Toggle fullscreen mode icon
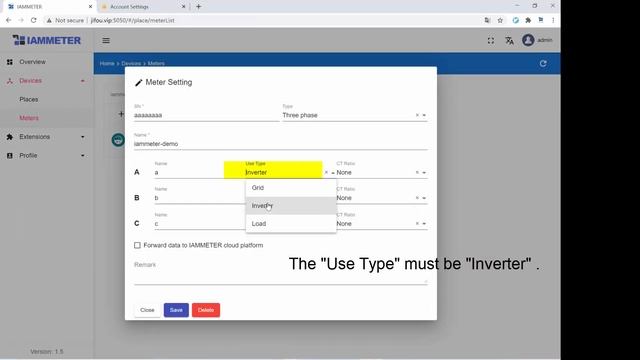The image size is (640, 360). coord(491,40)
